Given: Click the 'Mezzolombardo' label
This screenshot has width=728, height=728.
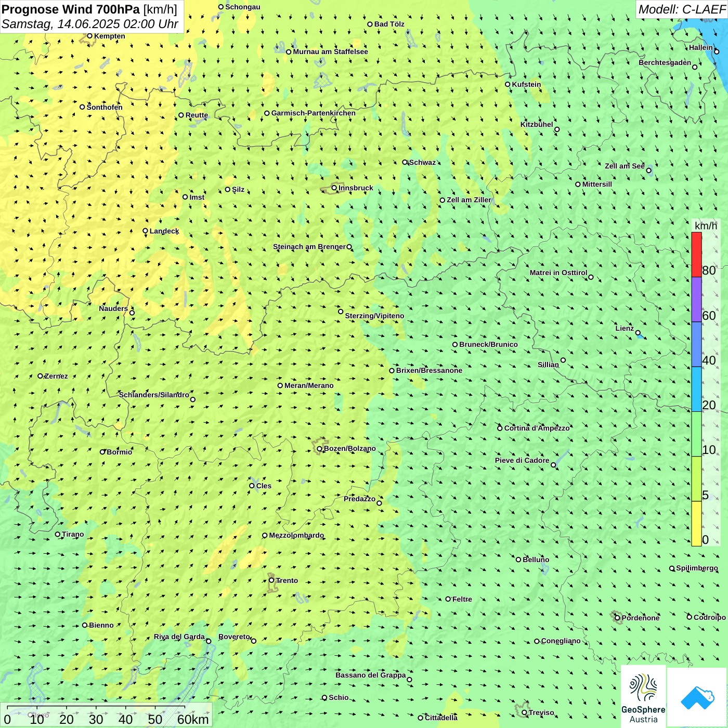Looking at the screenshot, I should click(297, 535).
